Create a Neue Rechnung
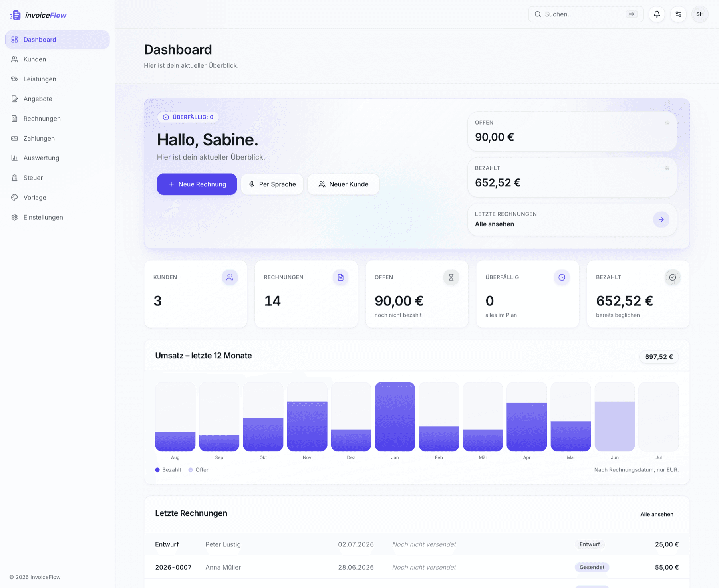719x588 pixels. [197, 184]
